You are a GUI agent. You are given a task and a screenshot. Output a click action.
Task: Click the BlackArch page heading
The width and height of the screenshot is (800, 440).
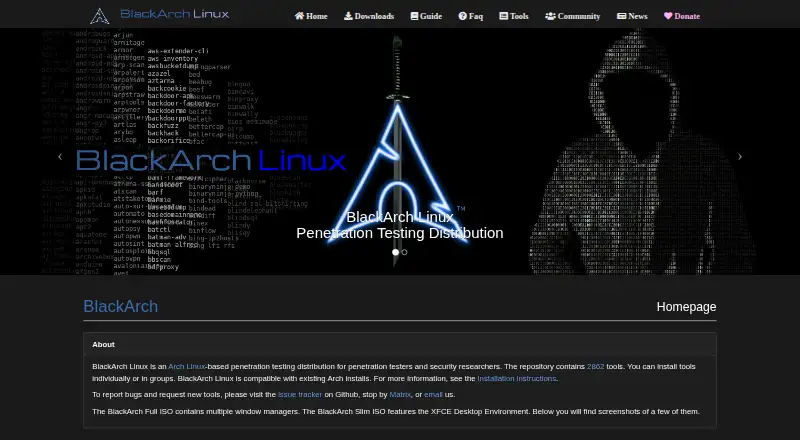(x=120, y=306)
